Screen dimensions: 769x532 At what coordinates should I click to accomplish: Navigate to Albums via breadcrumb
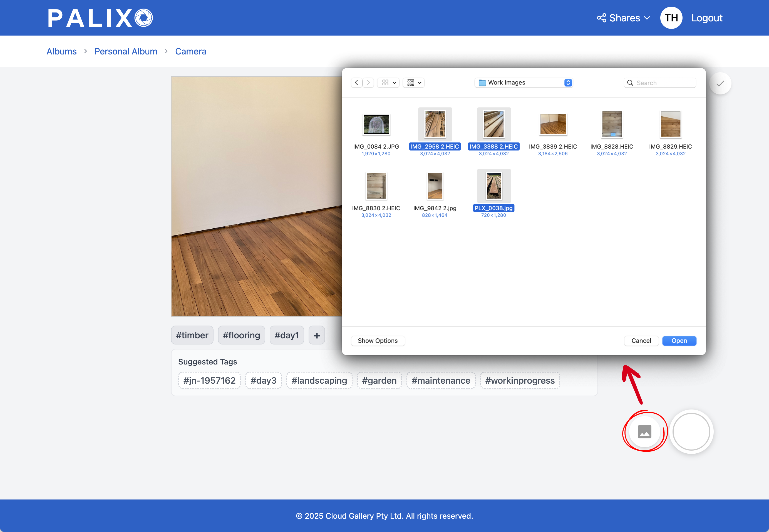coord(61,51)
